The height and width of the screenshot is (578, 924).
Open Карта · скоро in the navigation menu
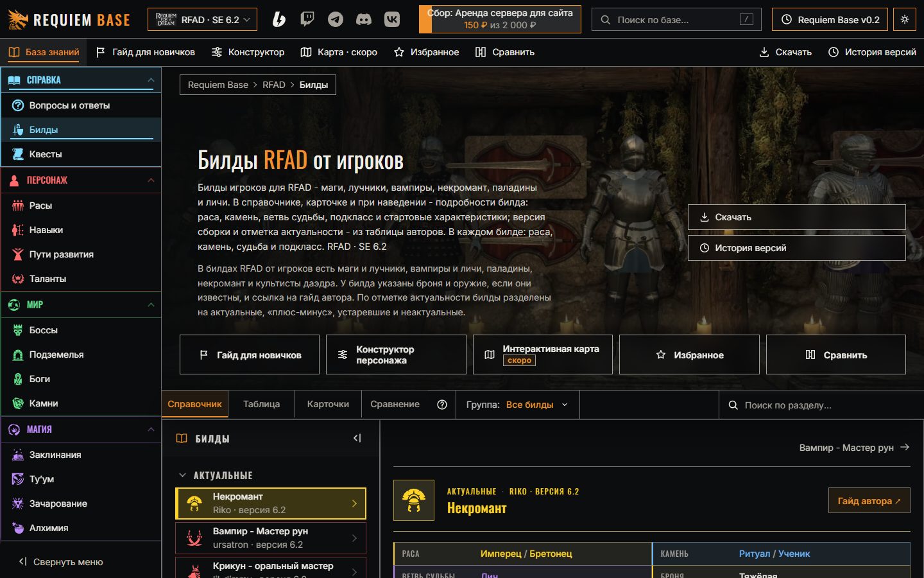[339, 52]
